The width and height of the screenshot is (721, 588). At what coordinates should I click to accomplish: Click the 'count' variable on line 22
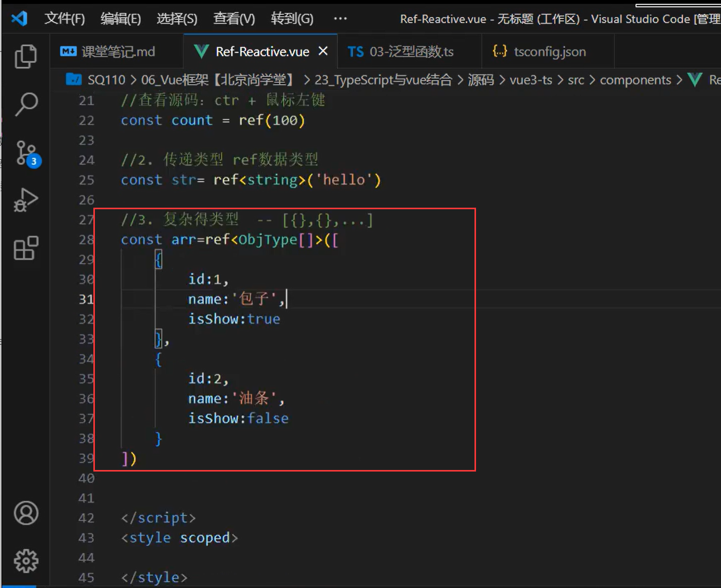tap(192, 121)
